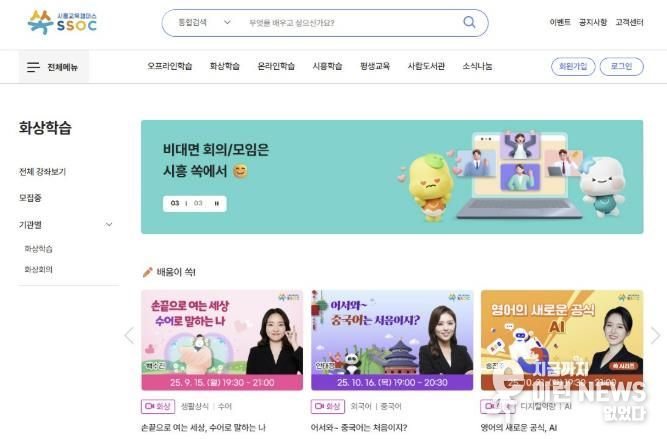The image size is (667, 439).
Task: Click the pencil icon beside 배움이 쏙
Action: (148, 272)
